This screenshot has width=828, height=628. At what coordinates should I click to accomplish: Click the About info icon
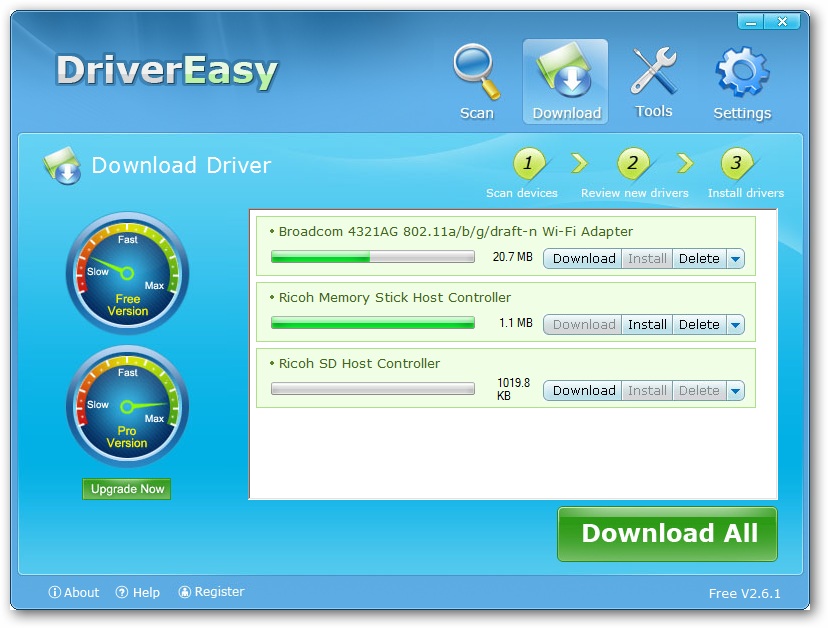[54, 592]
